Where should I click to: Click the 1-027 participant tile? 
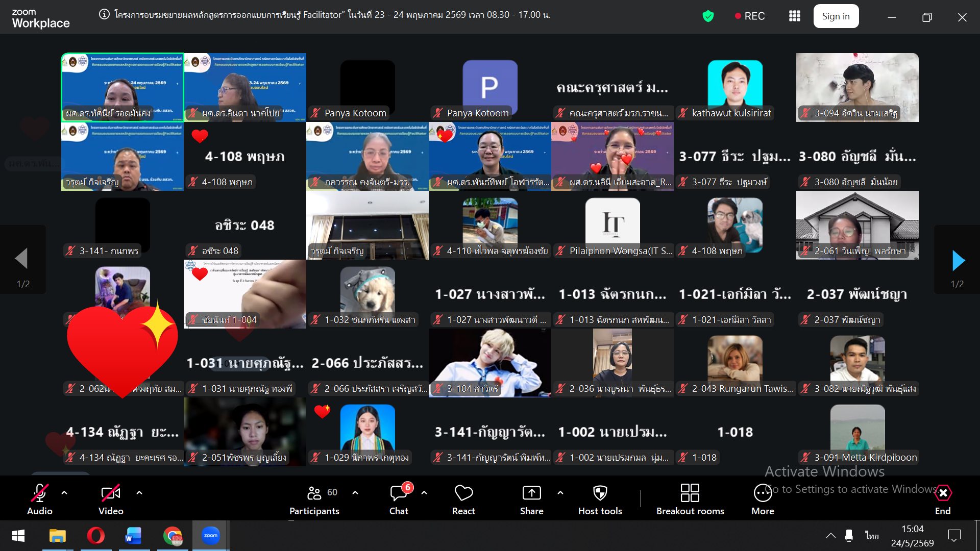pyautogui.click(x=490, y=294)
